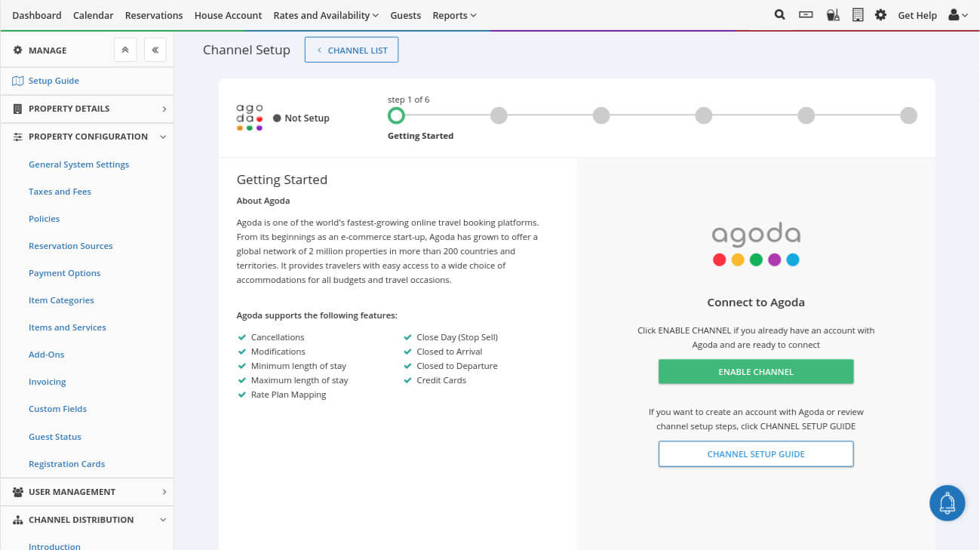
Task: Click the Manage gear icon
Action: (x=18, y=51)
